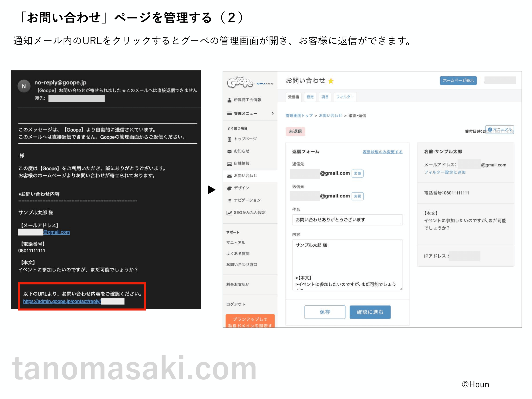Open トップページ in the sidebar menu

(x=245, y=139)
